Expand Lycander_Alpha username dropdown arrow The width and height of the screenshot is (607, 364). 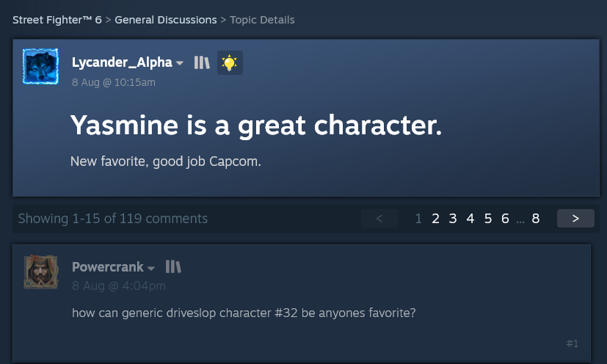(x=179, y=63)
